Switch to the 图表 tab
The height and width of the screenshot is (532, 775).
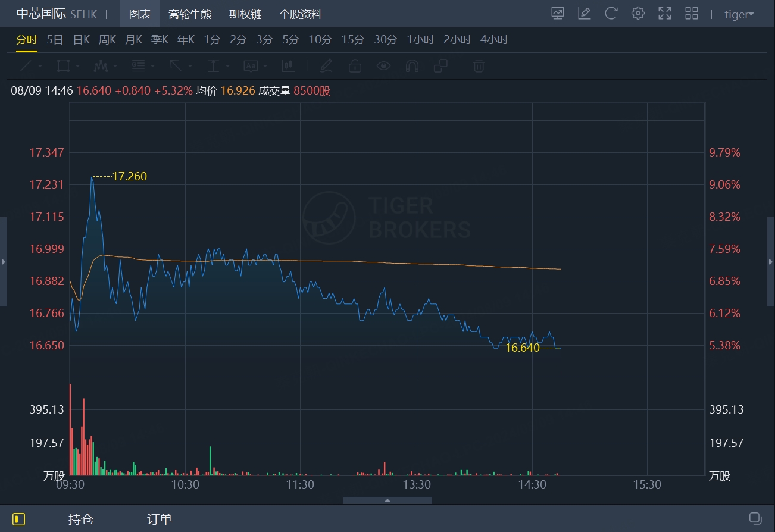click(140, 14)
